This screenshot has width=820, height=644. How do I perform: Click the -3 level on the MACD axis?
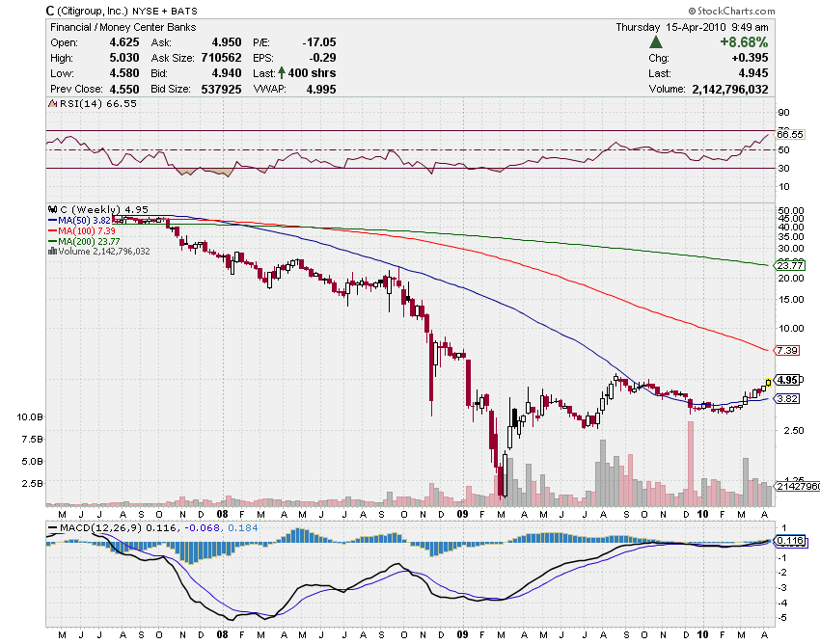point(783,588)
